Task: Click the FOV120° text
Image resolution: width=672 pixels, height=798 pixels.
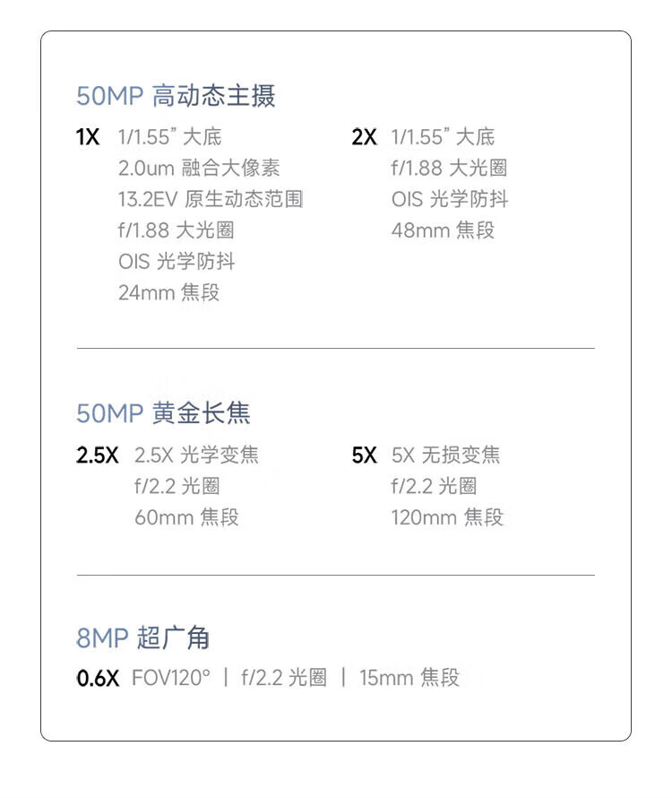Action: [x=171, y=678]
